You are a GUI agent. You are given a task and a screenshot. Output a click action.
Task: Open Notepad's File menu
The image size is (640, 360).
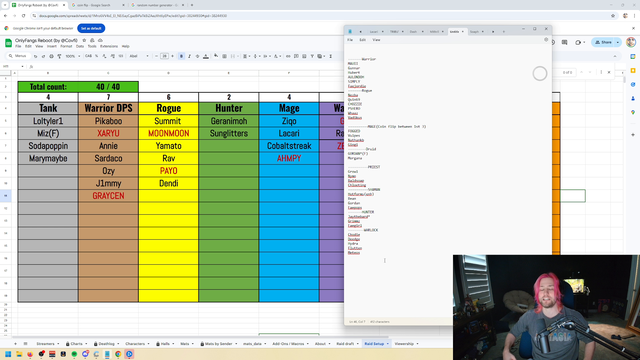350,40
